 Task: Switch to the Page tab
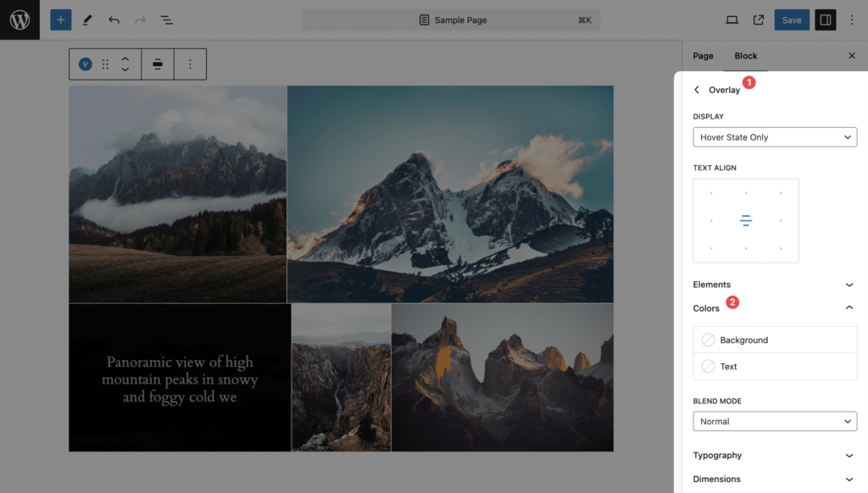point(703,56)
